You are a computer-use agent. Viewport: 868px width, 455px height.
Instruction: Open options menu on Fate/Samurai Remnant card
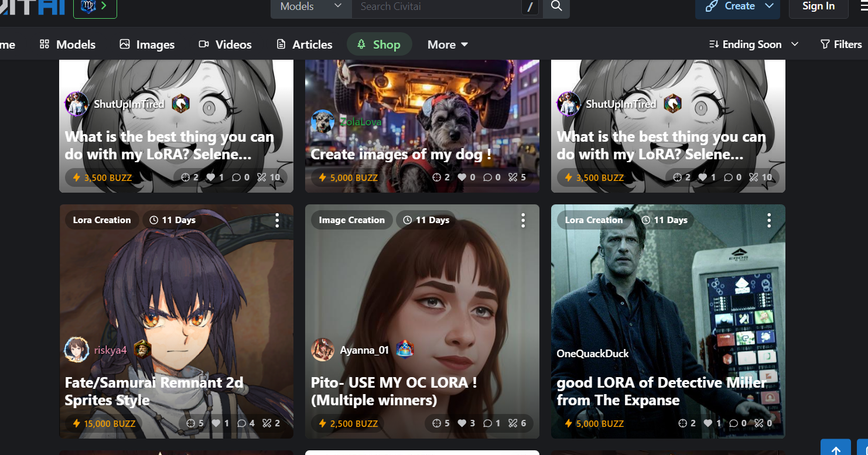pos(277,220)
